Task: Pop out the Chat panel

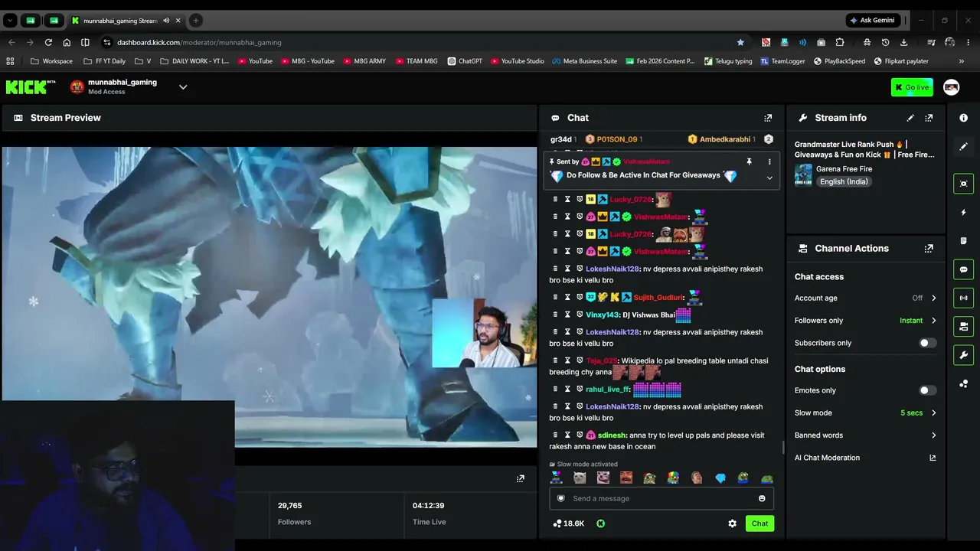Action: [x=768, y=118]
